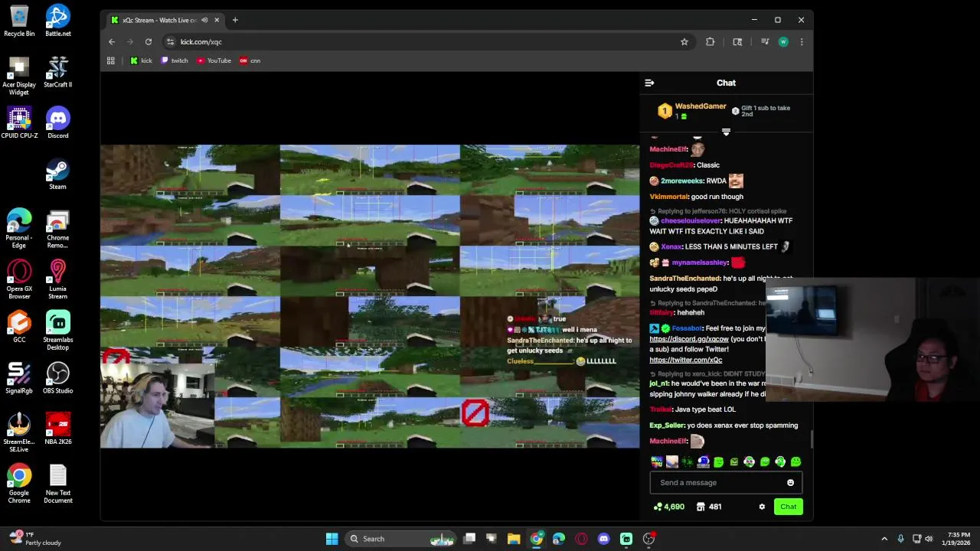
Task: Open the apps grid in bookmarks bar
Action: click(111, 60)
